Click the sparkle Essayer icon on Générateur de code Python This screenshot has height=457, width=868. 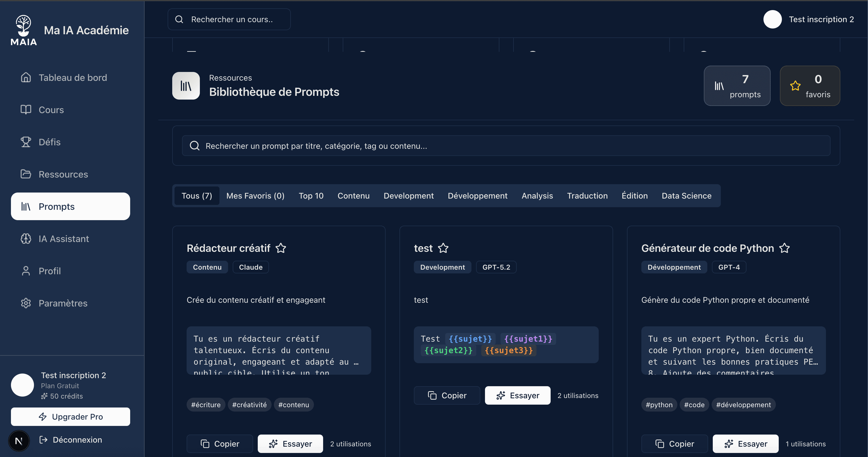click(x=729, y=443)
